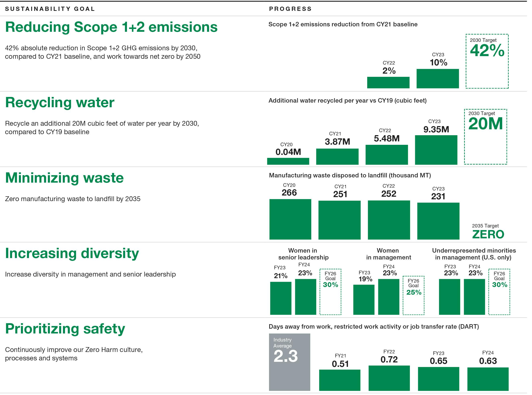Click the FY23 19% women in management bar
This screenshot has height=395, width=532.
[364, 300]
